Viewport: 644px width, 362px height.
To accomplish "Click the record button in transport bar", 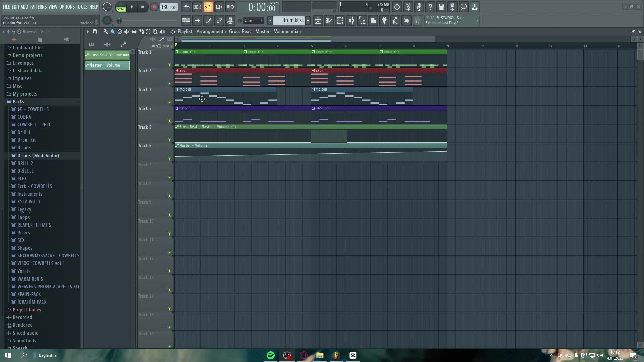I will (x=154, y=7).
